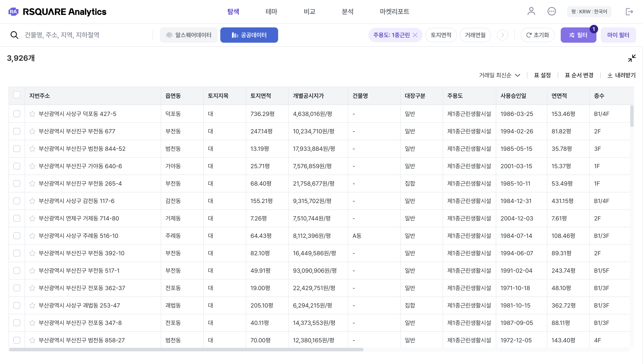Click the horizontal table scrollbar

[186, 350]
